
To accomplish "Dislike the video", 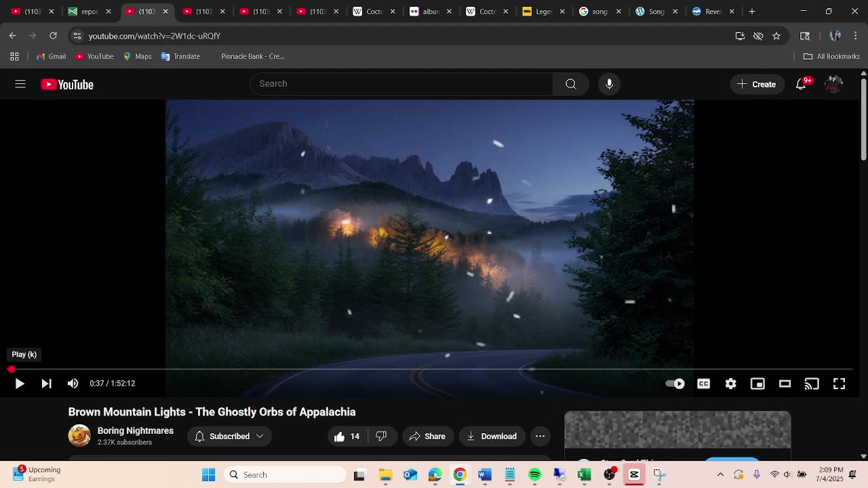I will click(x=382, y=436).
